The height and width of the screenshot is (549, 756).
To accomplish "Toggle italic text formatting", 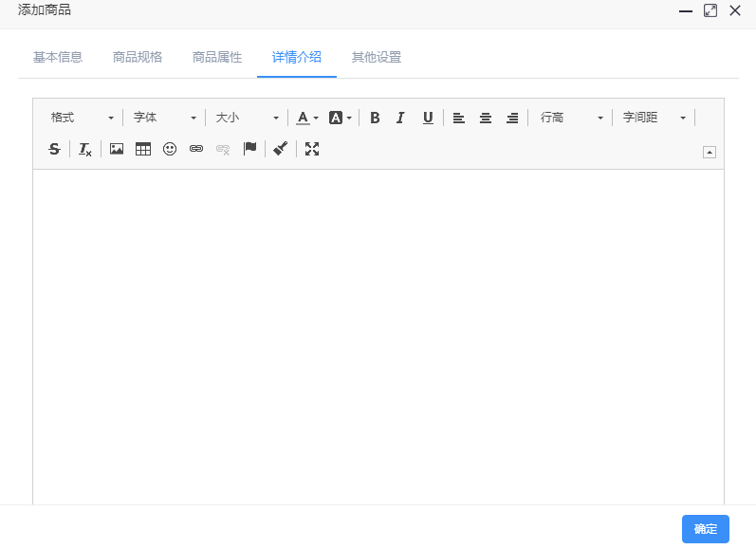I will coord(400,118).
